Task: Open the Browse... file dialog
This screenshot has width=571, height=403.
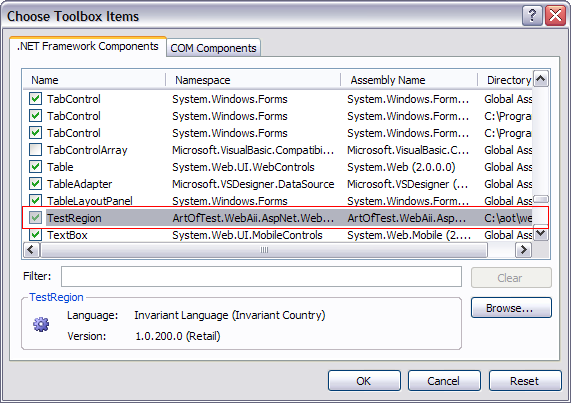Action: coord(511,308)
